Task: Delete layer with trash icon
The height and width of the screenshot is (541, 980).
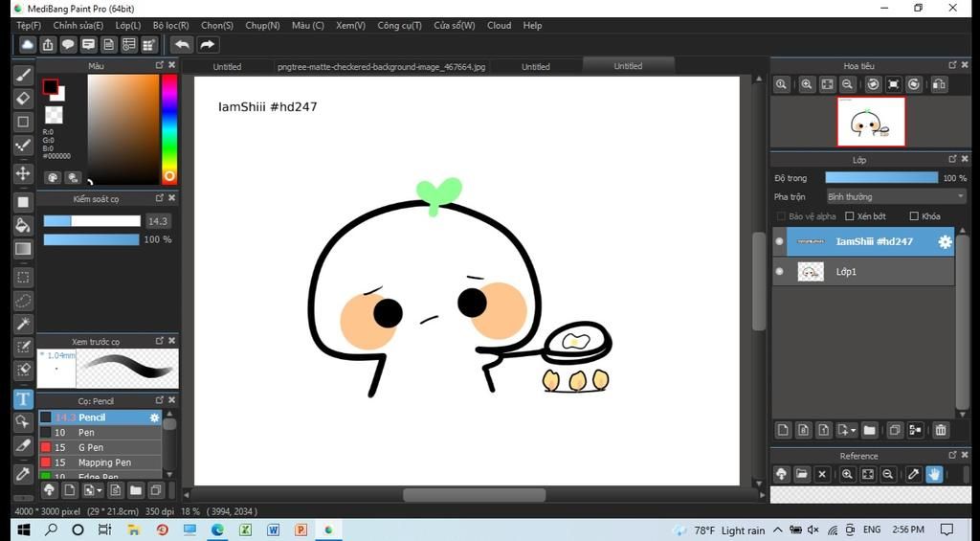Action: [x=941, y=430]
